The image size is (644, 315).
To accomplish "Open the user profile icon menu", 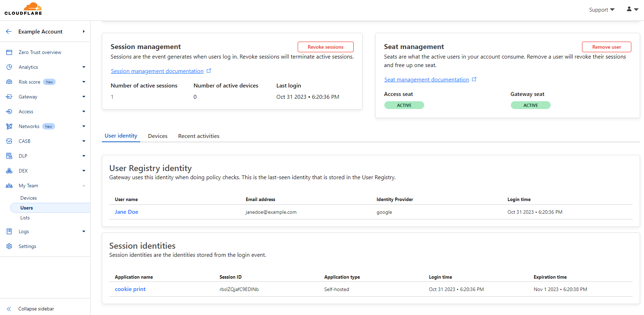I will [x=632, y=10].
